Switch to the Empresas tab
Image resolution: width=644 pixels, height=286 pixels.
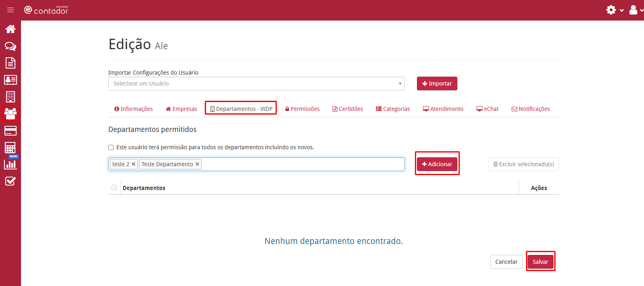click(181, 109)
